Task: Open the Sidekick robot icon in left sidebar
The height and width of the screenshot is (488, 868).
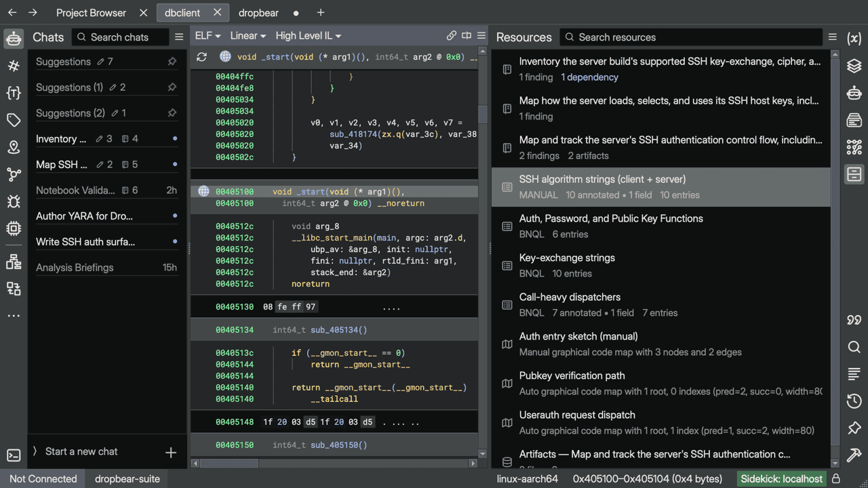Action: [x=14, y=39]
